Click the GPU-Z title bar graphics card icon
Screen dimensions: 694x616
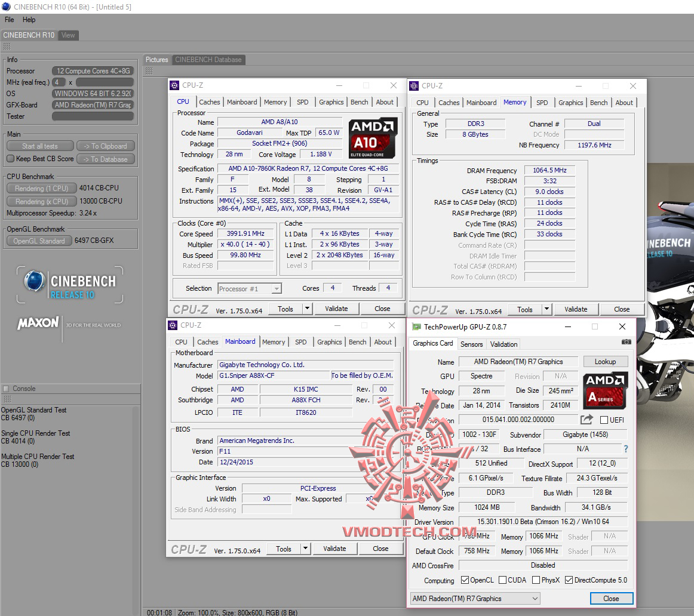tap(416, 327)
